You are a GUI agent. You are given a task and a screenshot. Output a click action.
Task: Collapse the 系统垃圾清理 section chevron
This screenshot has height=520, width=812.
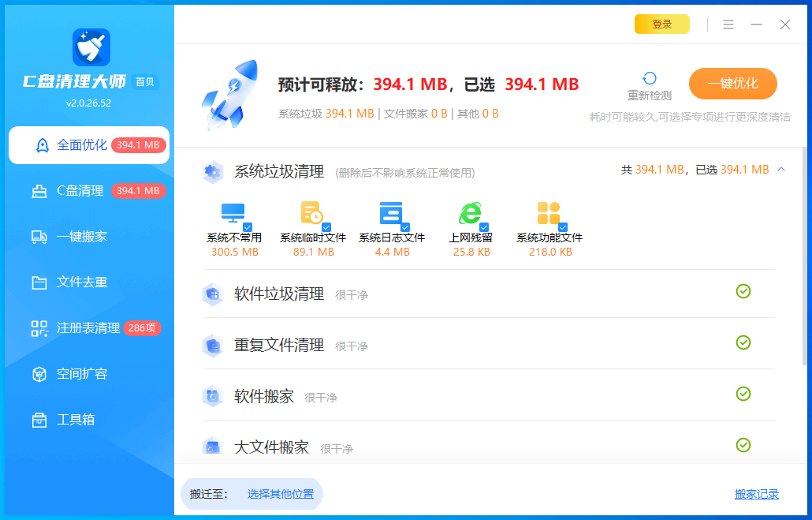pos(781,170)
